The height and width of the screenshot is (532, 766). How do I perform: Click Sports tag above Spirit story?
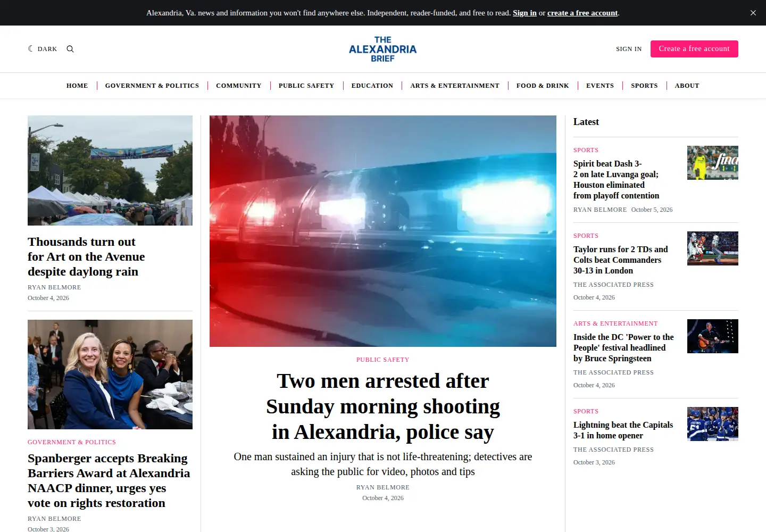click(x=586, y=150)
